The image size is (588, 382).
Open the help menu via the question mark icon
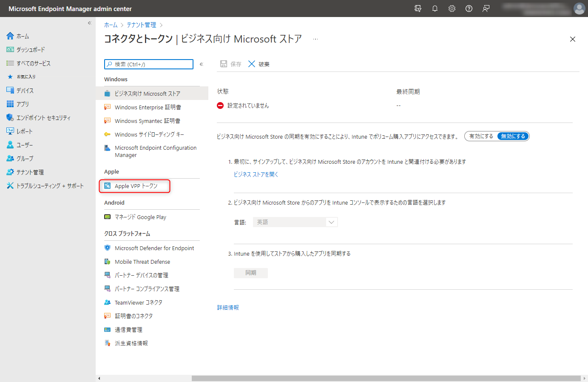(469, 8)
